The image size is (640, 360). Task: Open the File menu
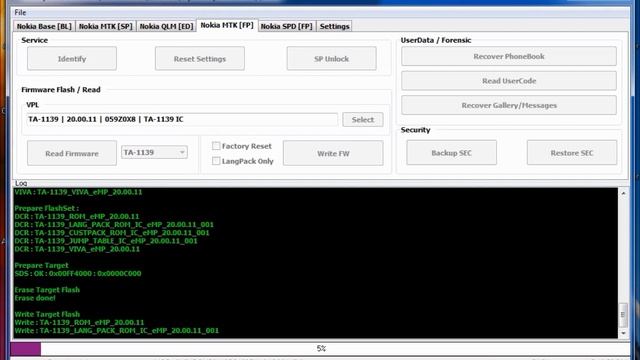pyautogui.click(x=20, y=12)
